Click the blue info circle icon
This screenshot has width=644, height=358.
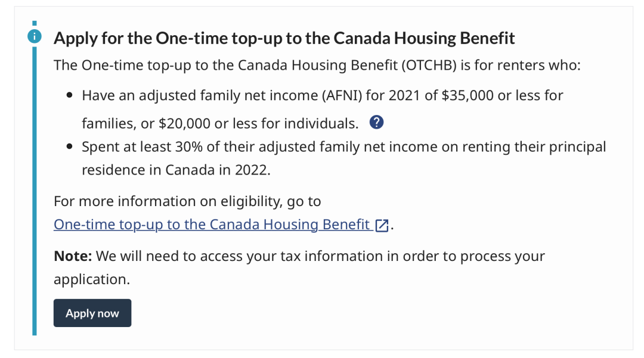[35, 36]
